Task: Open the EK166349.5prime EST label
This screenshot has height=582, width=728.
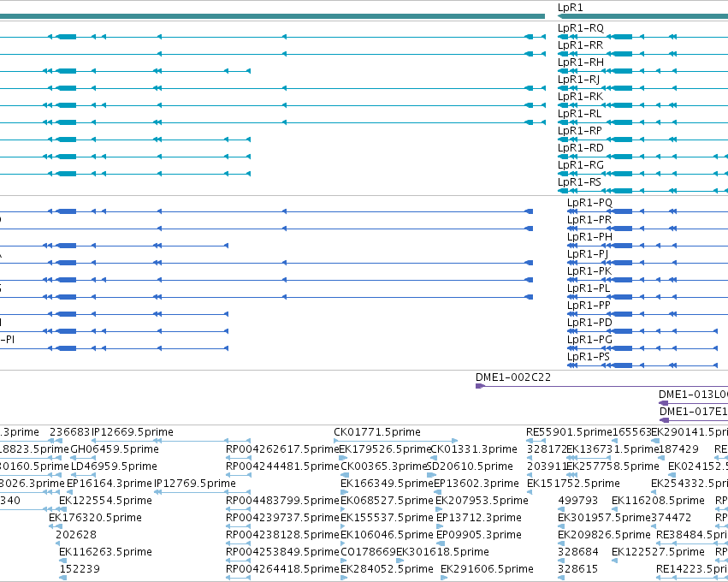Action: (387, 484)
